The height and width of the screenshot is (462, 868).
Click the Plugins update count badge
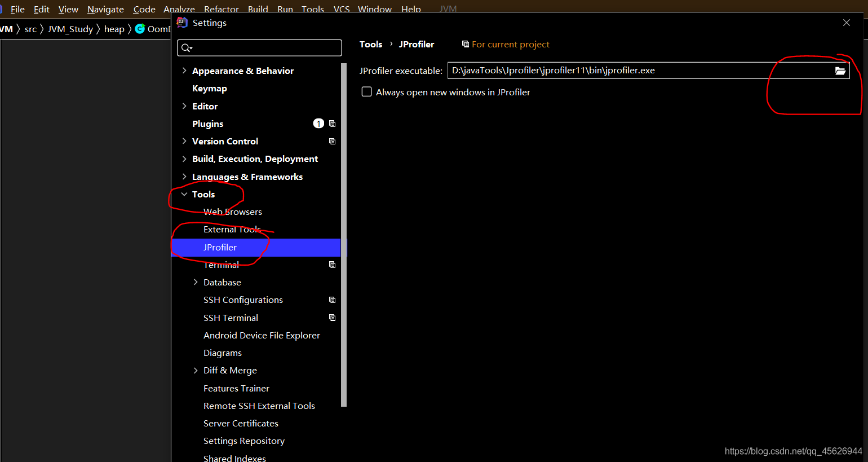[x=318, y=124]
